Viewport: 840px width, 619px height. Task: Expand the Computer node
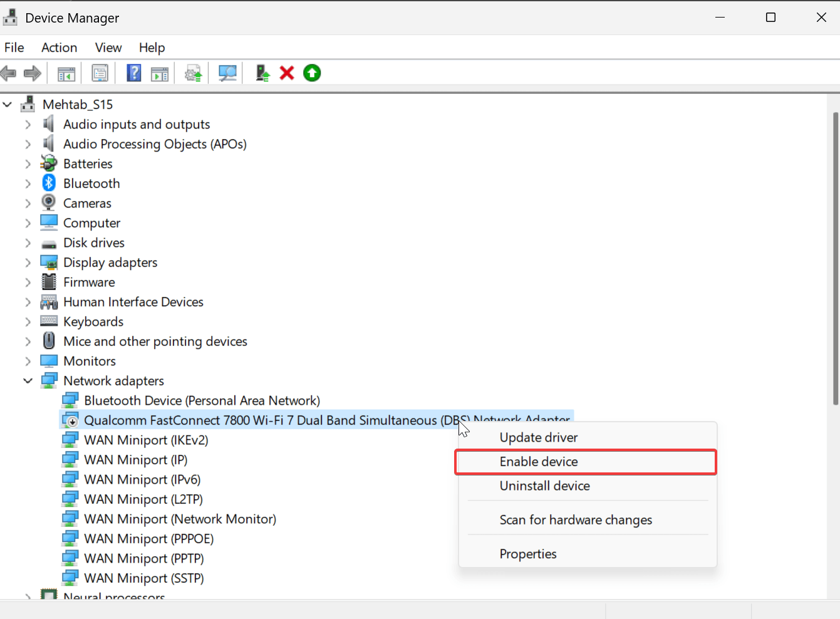(28, 223)
